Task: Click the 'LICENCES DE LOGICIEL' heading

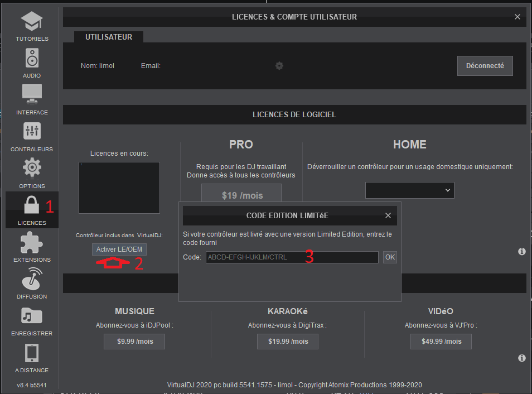Action: click(294, 114)
